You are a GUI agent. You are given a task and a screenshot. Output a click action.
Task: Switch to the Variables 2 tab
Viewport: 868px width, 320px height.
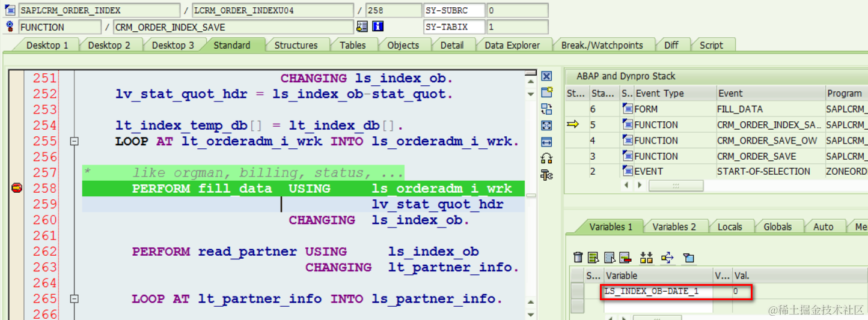point(674,227)
